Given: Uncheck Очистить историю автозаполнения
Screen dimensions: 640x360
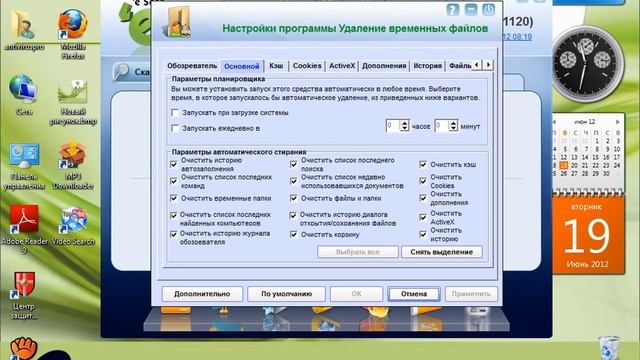Looking at the screenshot, I should click(x=174, y=164).
